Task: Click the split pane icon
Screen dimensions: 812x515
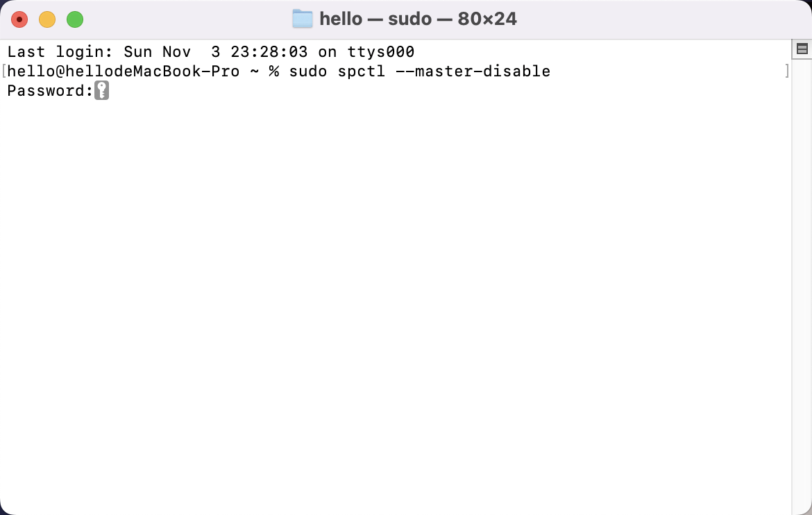Action: (x=802, y=49)
